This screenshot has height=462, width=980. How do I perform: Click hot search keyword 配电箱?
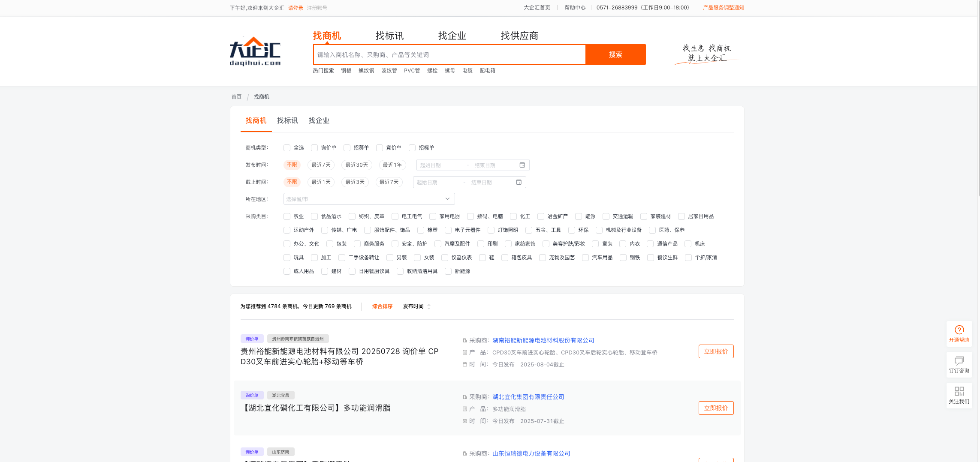pyautogui.click(x=487, y=71)
